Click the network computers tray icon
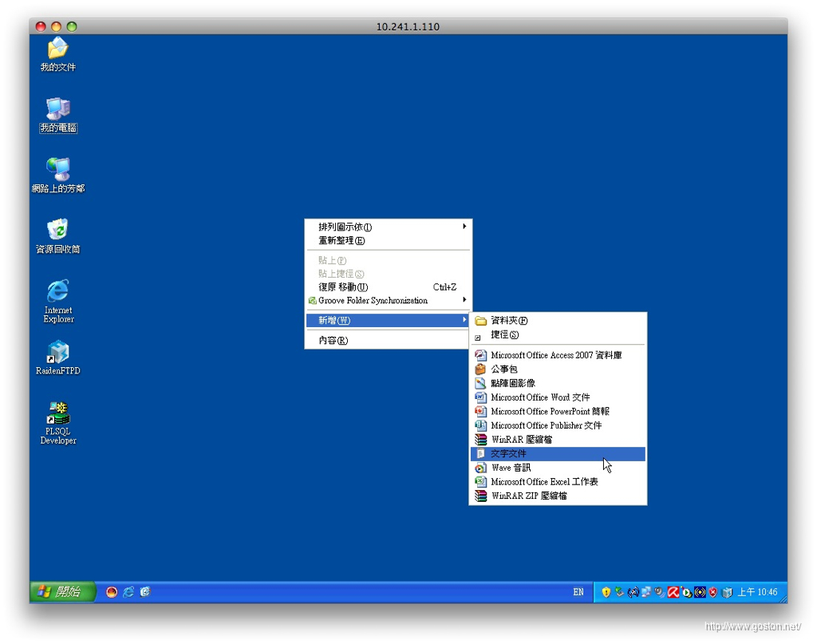Screen dimensions: 817x644 point(646,592)
